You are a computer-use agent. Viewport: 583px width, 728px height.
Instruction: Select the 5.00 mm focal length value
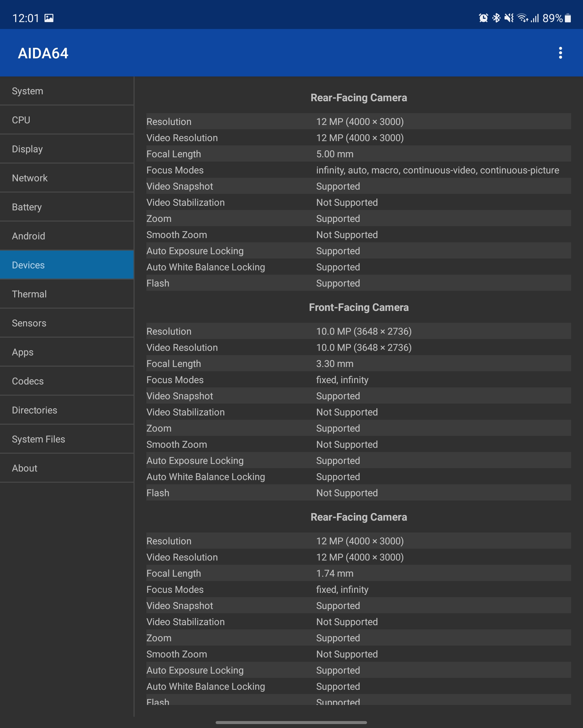(335, 154)
